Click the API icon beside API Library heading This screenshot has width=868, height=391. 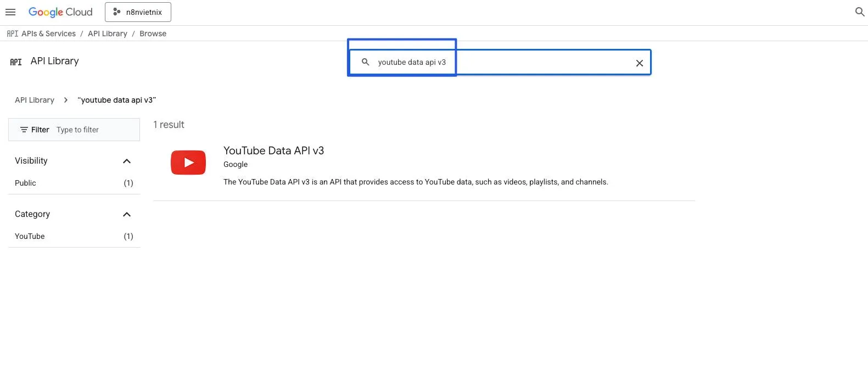(x=16, y=62)
